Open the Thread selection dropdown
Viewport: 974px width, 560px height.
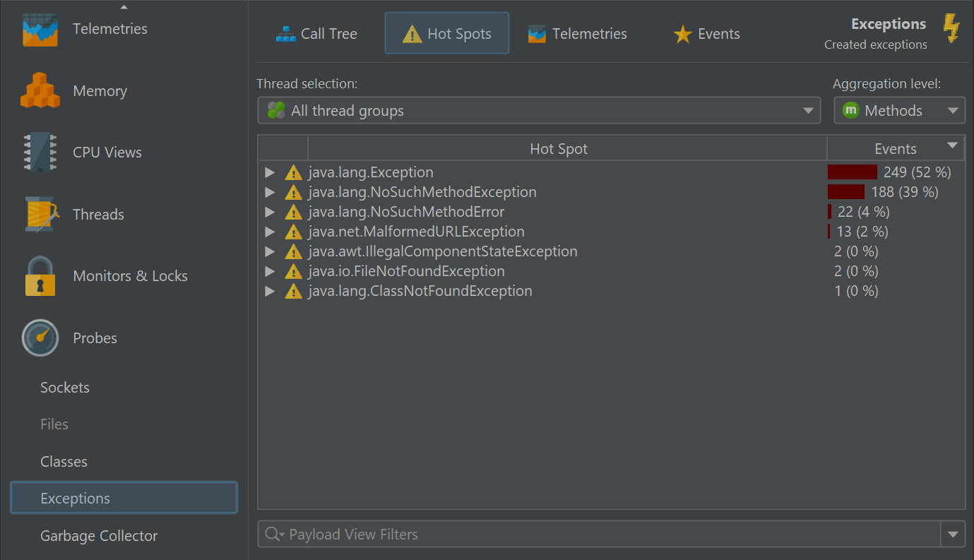538,111
